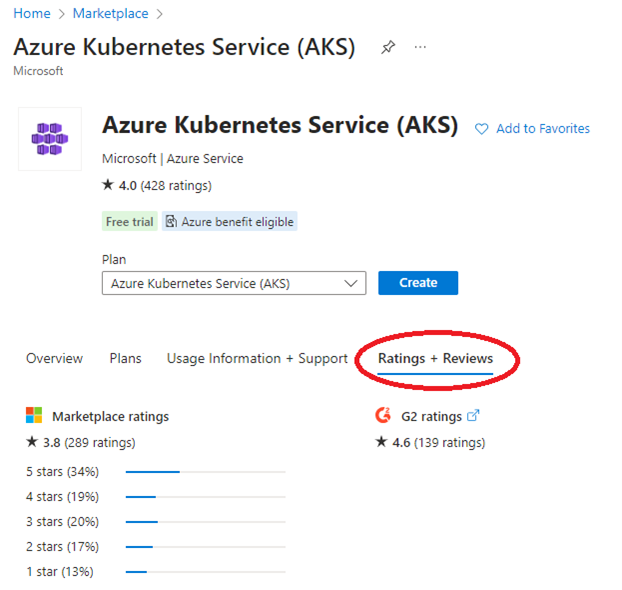Expand the Plan dropdown
This screenshot has height=590, width=622.
[x=233, y=283]
